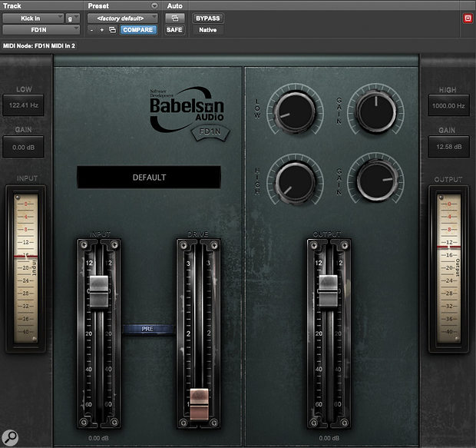The height and width of the screenshot is (448, 476).
Task: Open the Preset settings menu arrow
Action: 154,6
